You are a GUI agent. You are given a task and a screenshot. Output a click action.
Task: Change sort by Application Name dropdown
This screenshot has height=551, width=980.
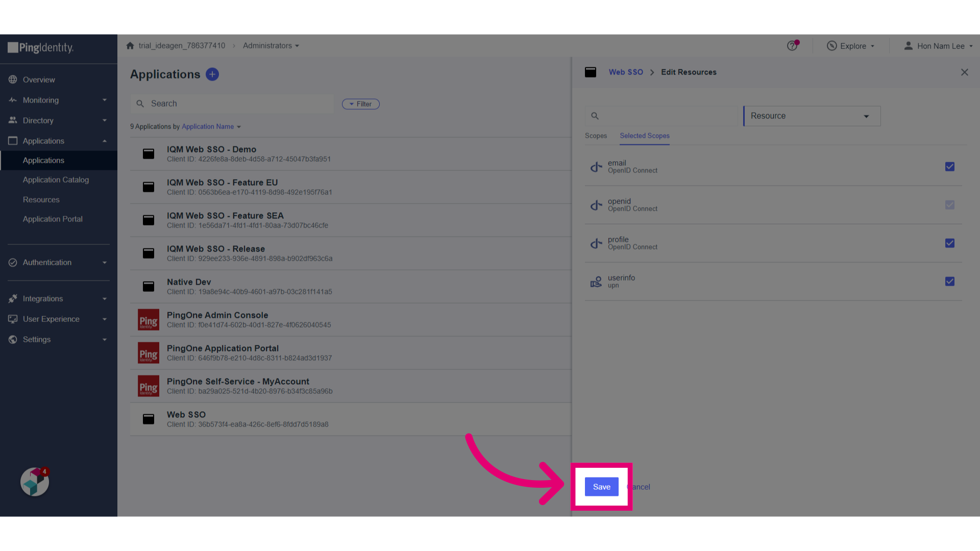tap(211, 127)
